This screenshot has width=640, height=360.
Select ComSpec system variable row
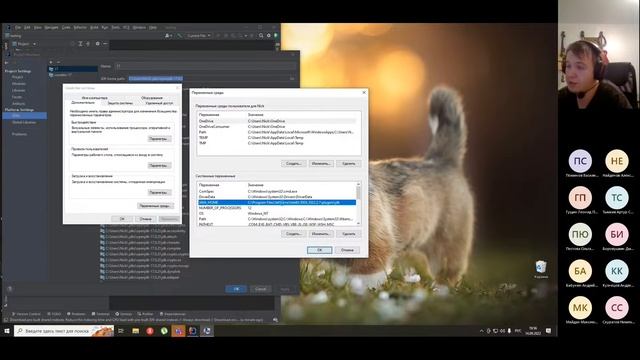(x=277, y=191)
